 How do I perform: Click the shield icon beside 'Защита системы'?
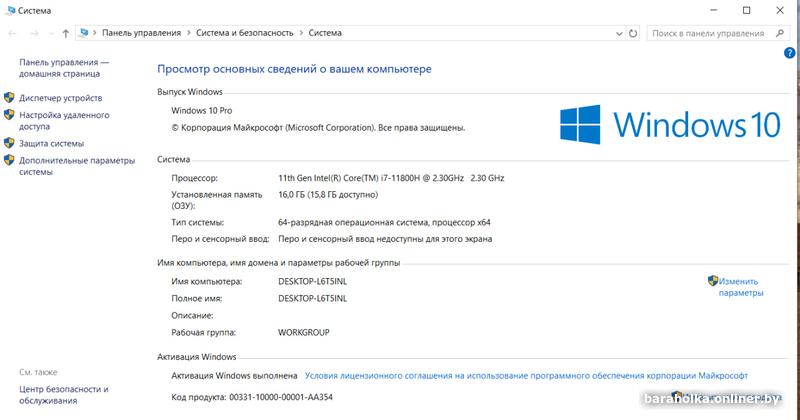pyautogui.click(x=9, y=144)
